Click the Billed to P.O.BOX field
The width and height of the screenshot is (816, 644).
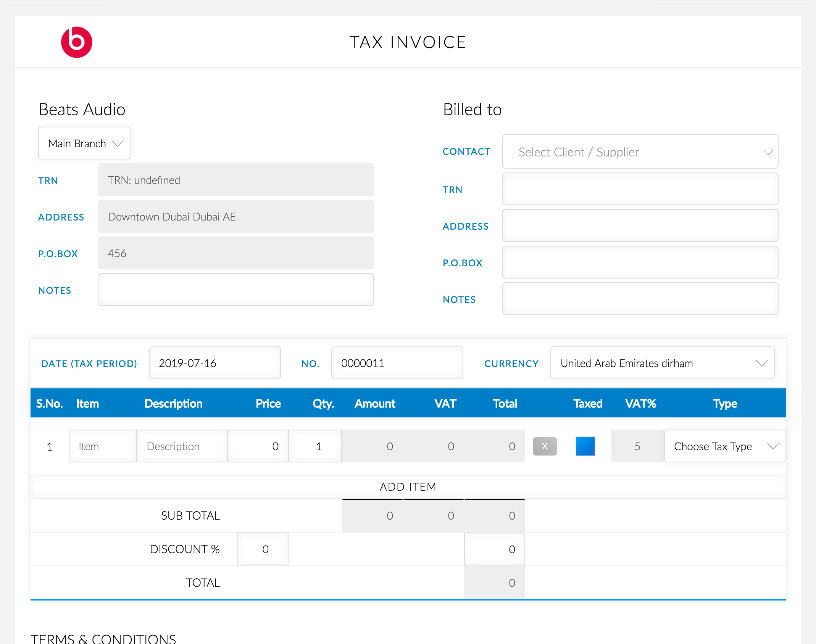640,262
